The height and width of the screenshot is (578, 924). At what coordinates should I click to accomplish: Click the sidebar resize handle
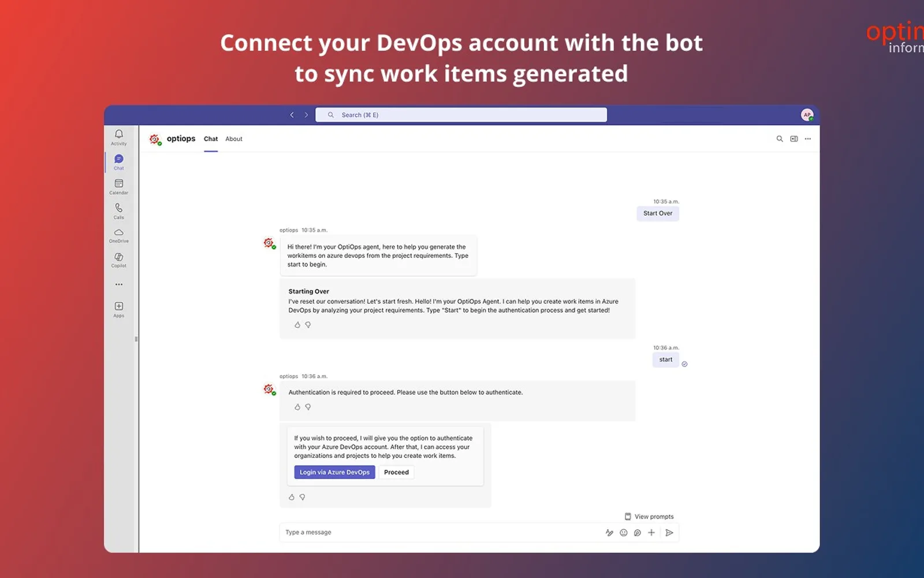(136, 339)
